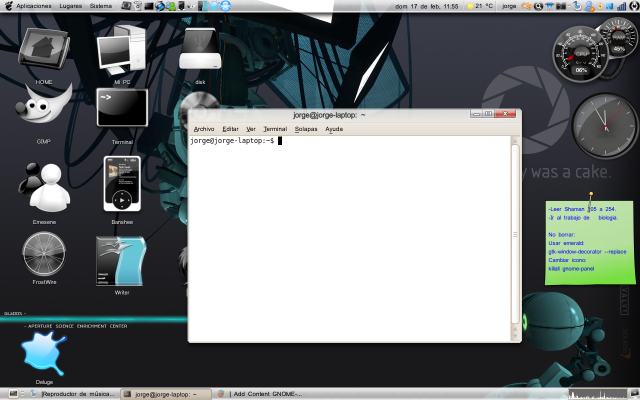Viewport: 640px width, 400px height.
Task: Click the terminal scrollbar up arrow
Action: [x=515, y=141]
